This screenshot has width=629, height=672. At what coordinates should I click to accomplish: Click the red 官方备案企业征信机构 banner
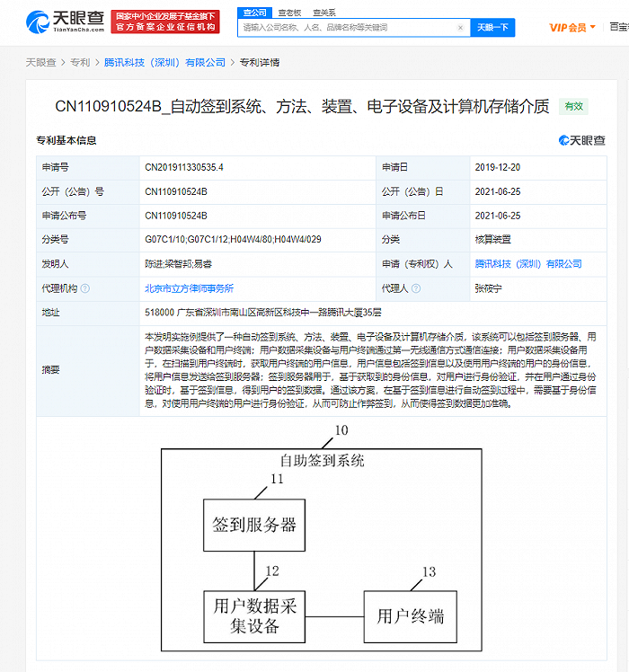(165, 22)
